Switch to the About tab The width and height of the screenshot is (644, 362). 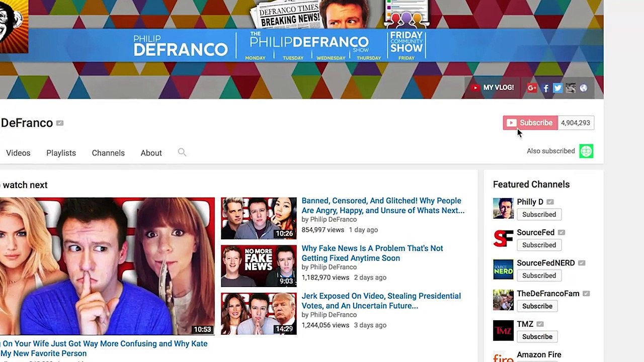click(151, 153)
